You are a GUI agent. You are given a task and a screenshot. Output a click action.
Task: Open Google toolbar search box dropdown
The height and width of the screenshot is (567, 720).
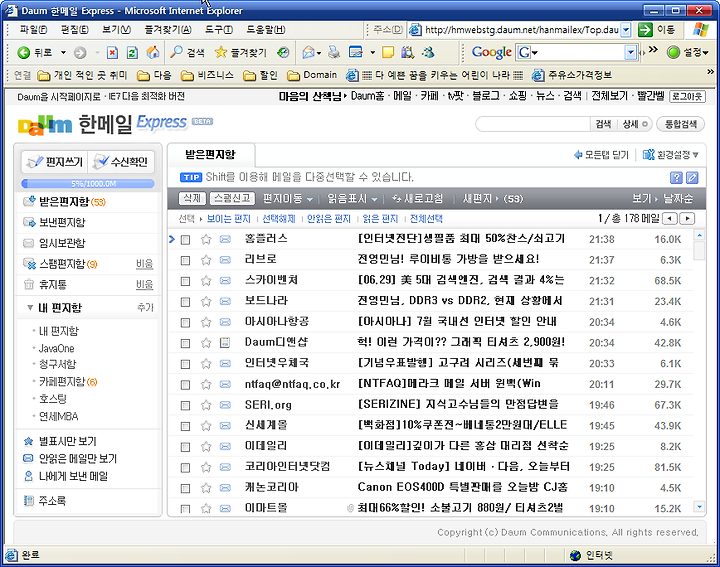click(631, 52)
